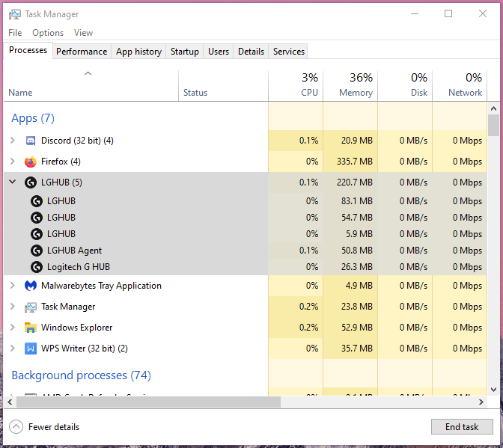Switch to the Users tab
The width and height of the screenshot is (503, 448).
coord(219,52)
